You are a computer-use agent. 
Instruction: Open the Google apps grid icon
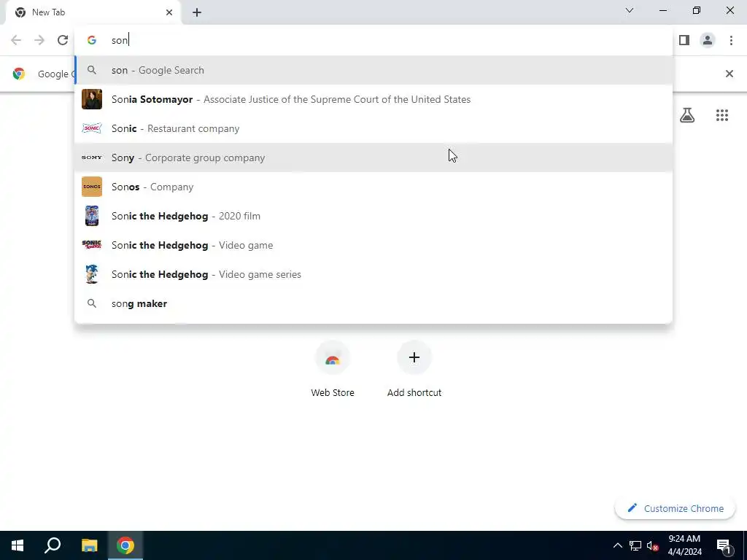[721, 114]
